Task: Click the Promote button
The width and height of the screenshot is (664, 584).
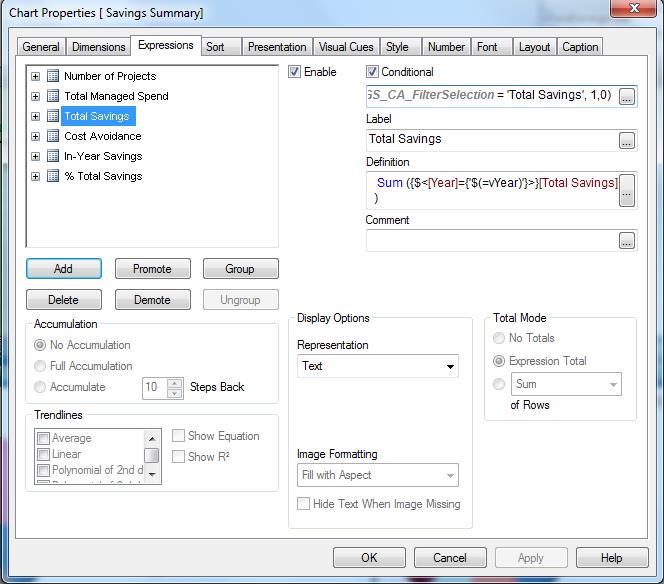Action: 152,268
